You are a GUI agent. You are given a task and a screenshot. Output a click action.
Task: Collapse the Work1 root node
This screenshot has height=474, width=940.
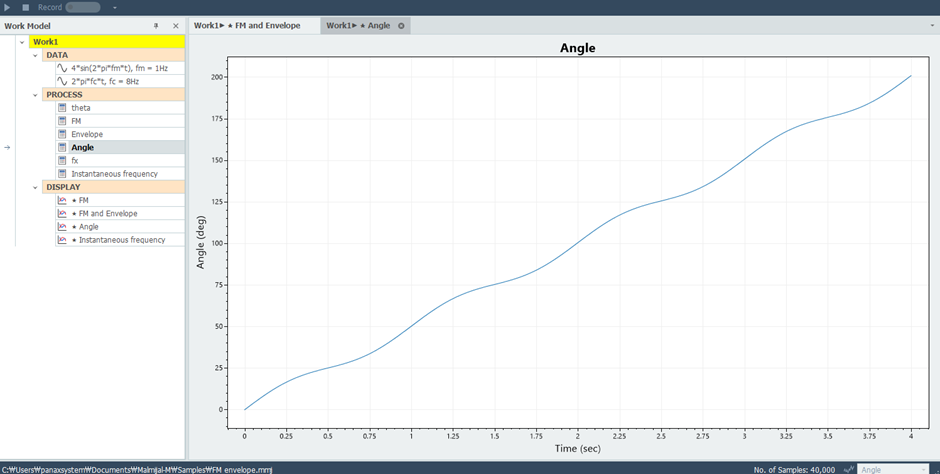(22, 42)
